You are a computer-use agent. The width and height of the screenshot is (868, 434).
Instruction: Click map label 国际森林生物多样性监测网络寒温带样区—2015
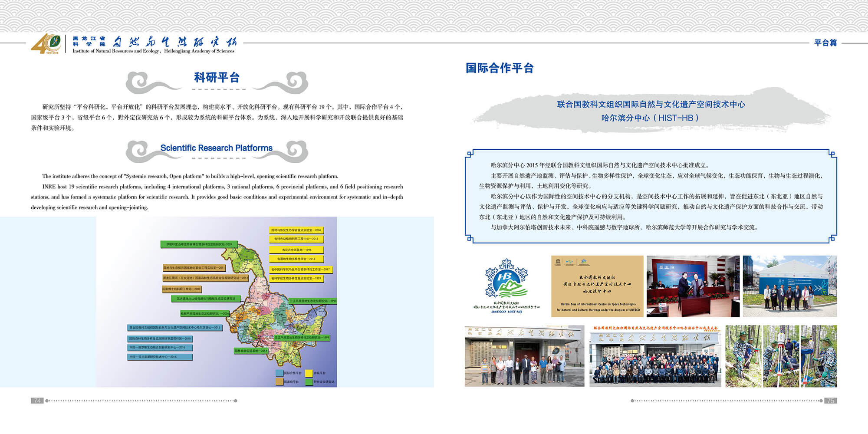click(x=160, y=339)
